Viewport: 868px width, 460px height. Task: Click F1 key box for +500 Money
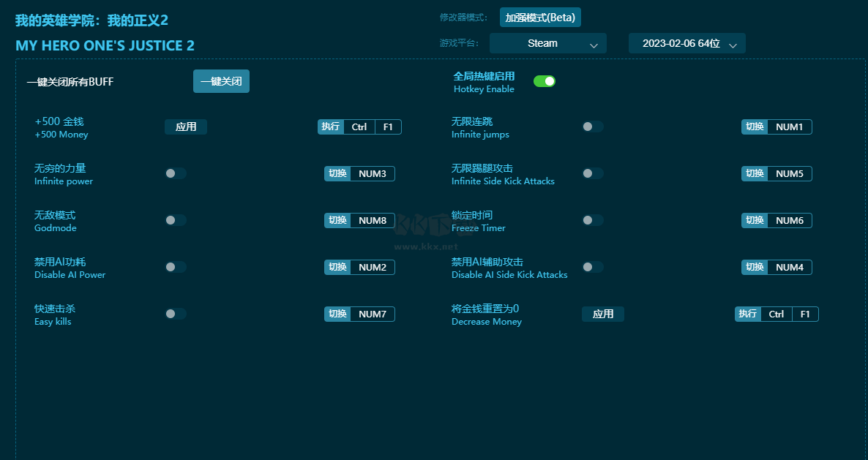[x=388, y=127]
